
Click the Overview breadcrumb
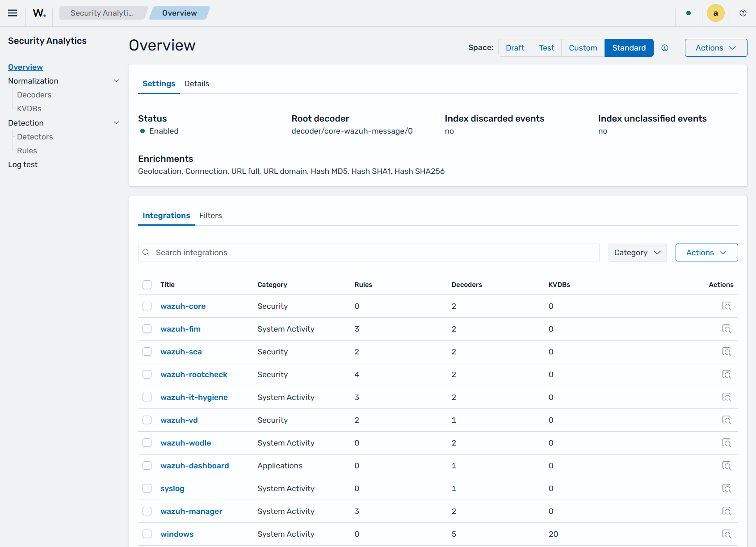tap(179, 13)
